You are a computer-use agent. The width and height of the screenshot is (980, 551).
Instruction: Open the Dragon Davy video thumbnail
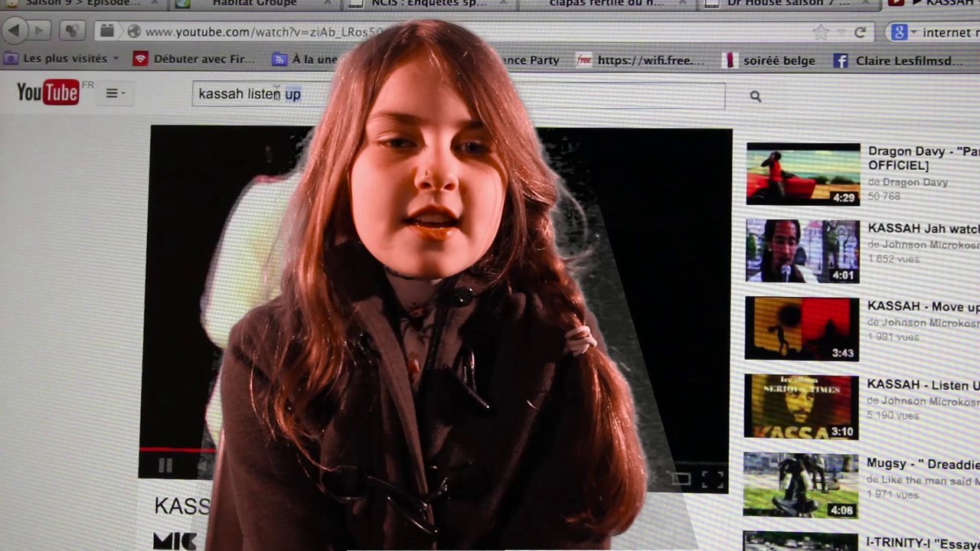803,174
